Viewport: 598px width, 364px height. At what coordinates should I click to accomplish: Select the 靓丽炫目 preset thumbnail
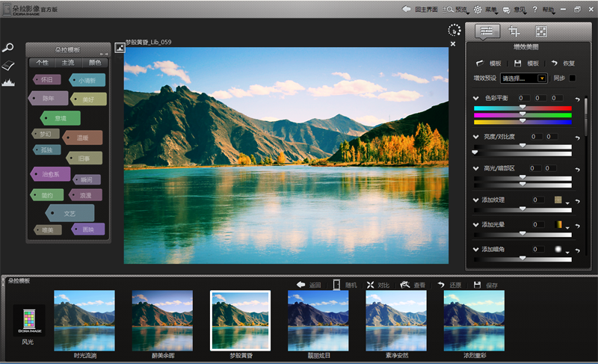318,320
